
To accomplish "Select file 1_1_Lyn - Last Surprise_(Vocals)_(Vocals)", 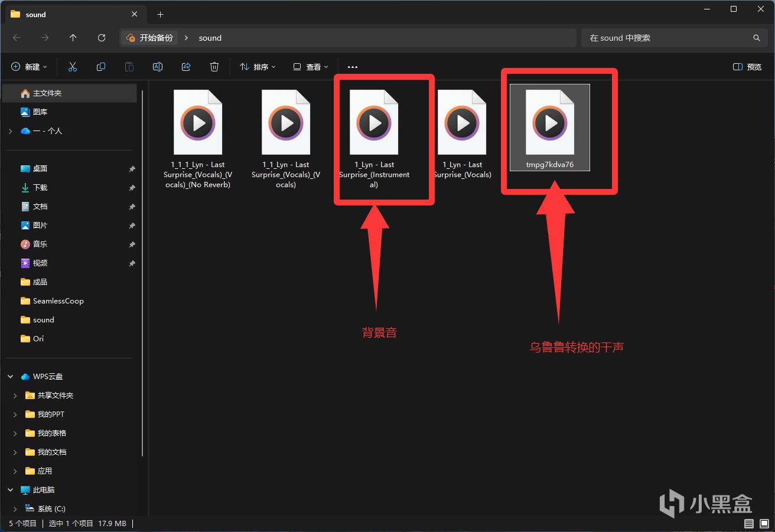I will [286, 139].
